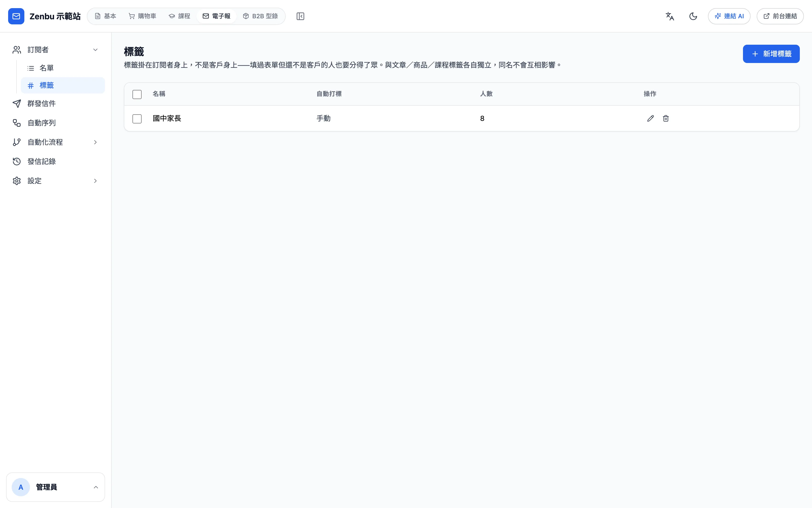Image resolution: width=812 pixels, height=508 pixels.
Task: Open the 前台連結 external link button
Action: tap(780, 16)
